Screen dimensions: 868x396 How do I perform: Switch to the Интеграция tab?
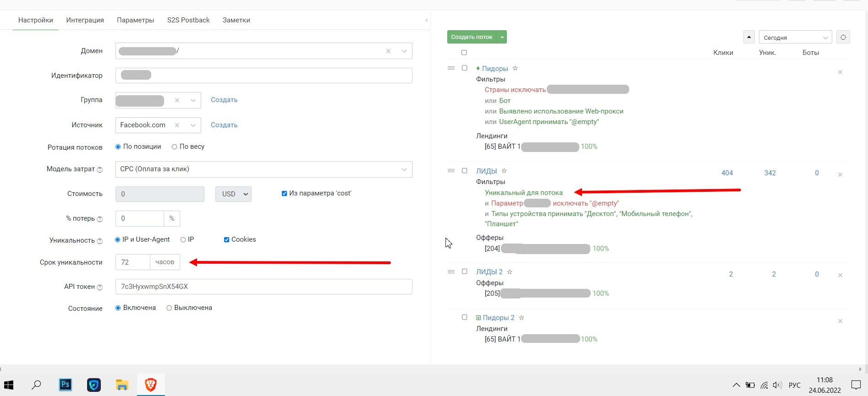(85, 20)
